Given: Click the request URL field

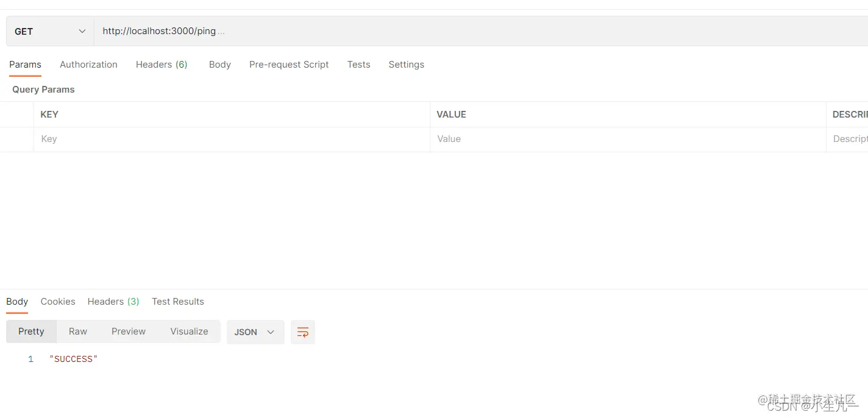Looking at the screenshot, I should point(481,31).
